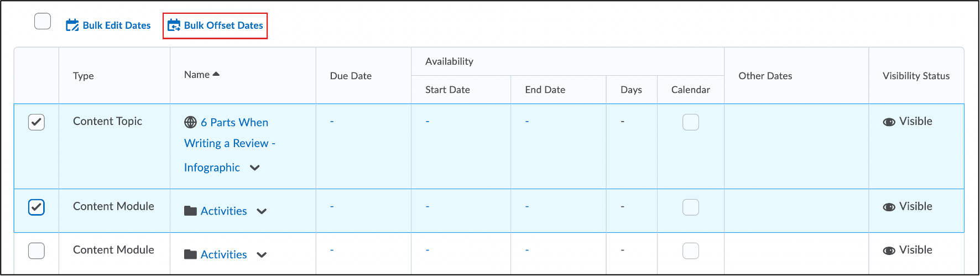This screenshot has height=276, width=980.
Task: Click the eye icon in the checked Content Module row
Action: pos(889,207)
